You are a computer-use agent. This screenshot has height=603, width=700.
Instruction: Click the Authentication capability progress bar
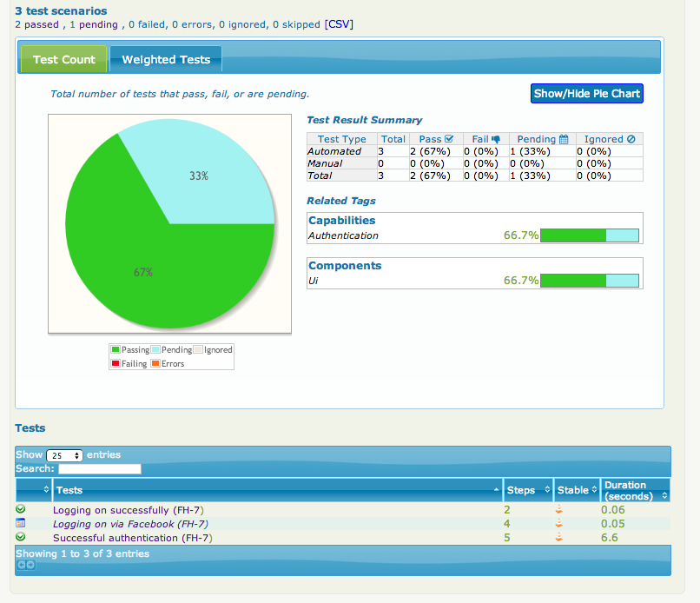(x=589, y=235)
